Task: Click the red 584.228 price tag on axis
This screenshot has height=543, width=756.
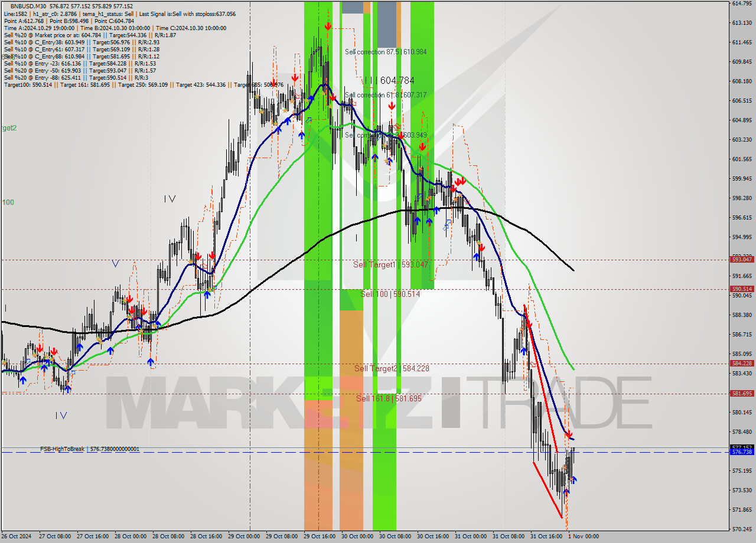Action: tap(742, 363)
